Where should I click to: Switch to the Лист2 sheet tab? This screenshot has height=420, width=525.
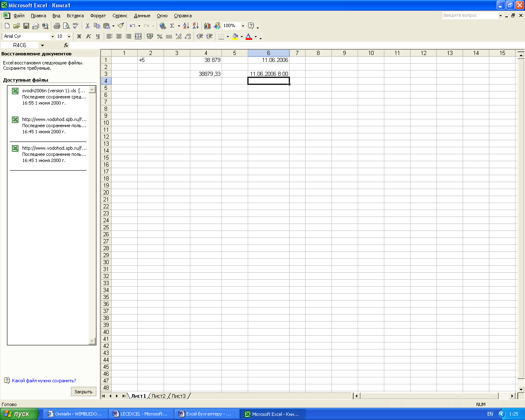[x=158, y=396]
